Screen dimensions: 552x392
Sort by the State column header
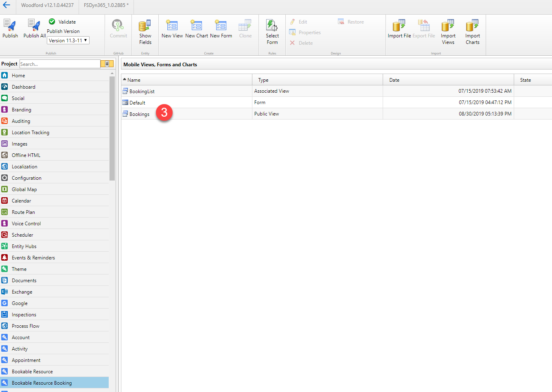tap(533, 80)
